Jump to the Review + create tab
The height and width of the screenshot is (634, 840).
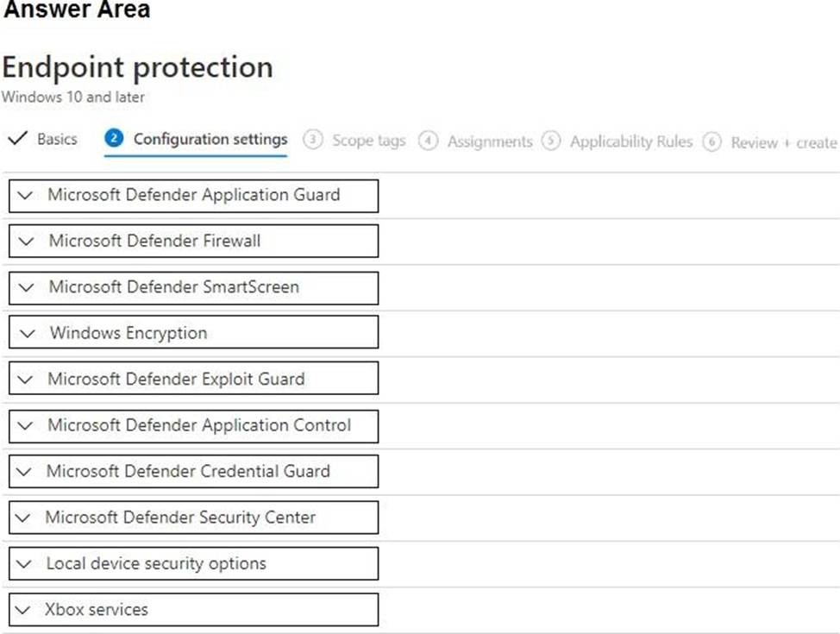(x=783, y=142)
